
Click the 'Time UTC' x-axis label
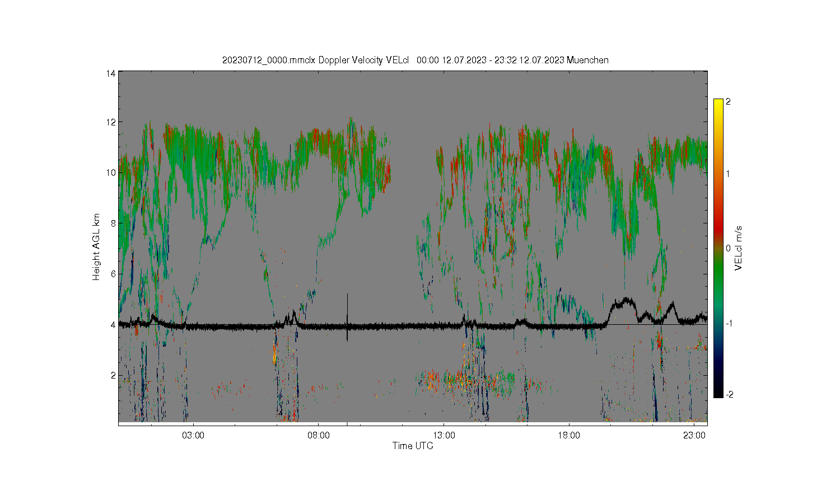413,446
